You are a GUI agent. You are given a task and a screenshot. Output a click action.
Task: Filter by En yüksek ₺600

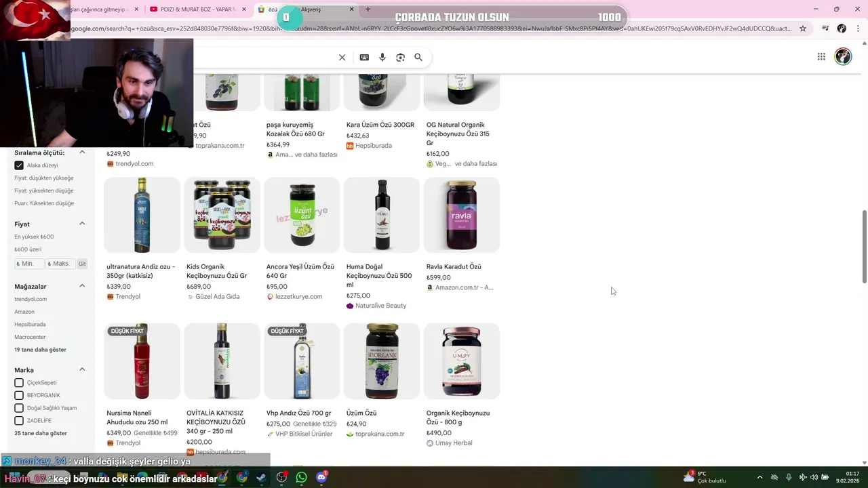[34, 237]
